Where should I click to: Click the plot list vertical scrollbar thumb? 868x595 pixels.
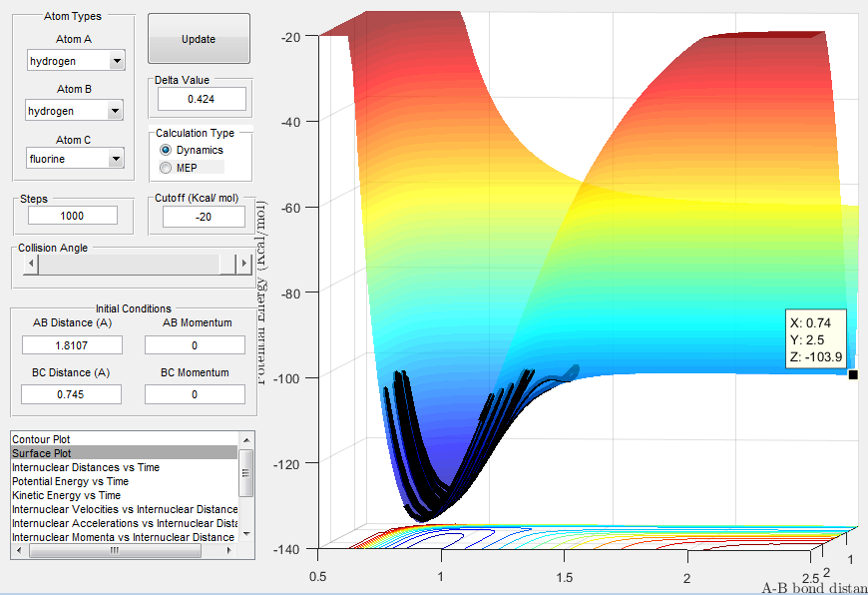tap(246, 472)
